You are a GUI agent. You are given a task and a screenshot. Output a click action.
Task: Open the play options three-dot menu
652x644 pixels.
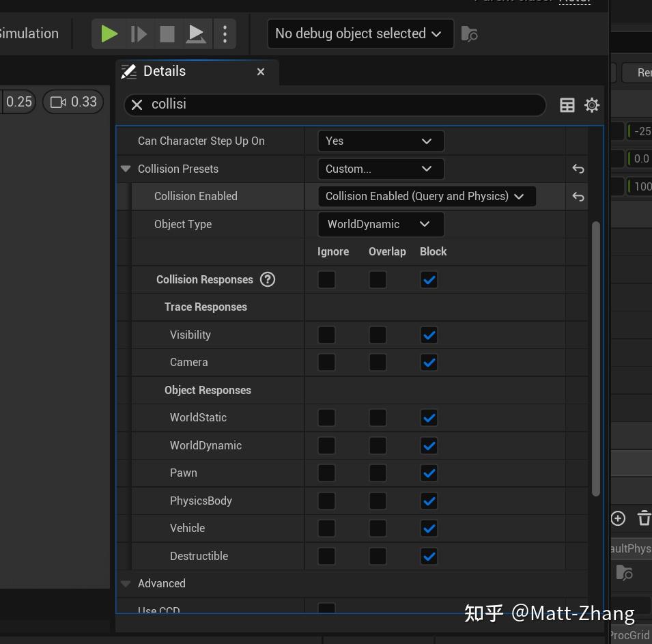coord(225,33)
